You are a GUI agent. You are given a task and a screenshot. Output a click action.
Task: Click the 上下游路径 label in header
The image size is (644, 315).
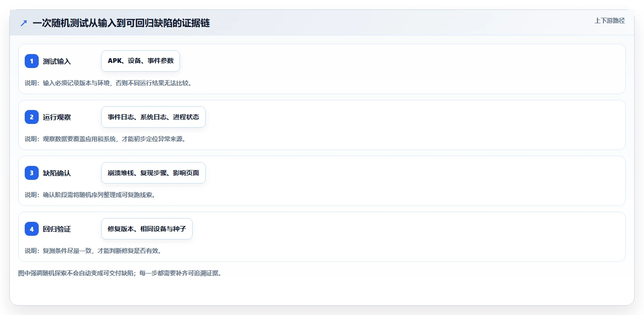pos(609,21)
